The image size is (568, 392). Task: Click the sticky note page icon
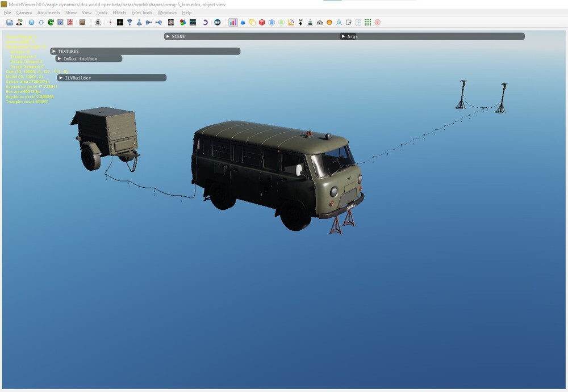[349, 23]
